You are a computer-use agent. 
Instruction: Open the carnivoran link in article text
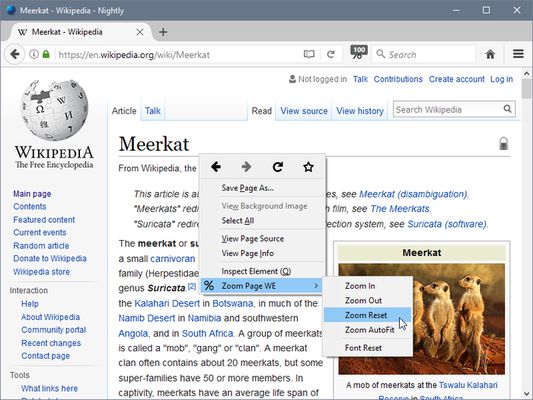[x=173, y=259]
